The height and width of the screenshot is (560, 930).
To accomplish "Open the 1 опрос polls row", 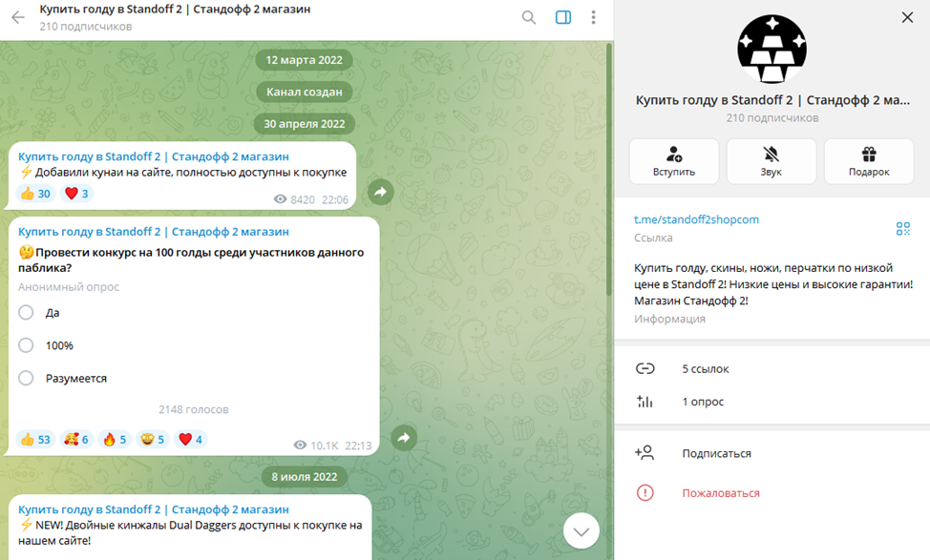I will point(771,402).
